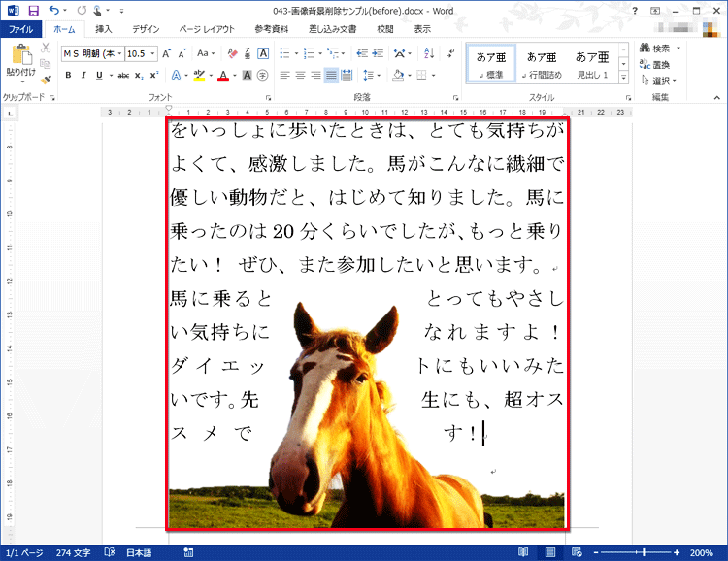Open the bullets list dropdown
The height and width of the screenshot is (561, 728).
(297, 54)
